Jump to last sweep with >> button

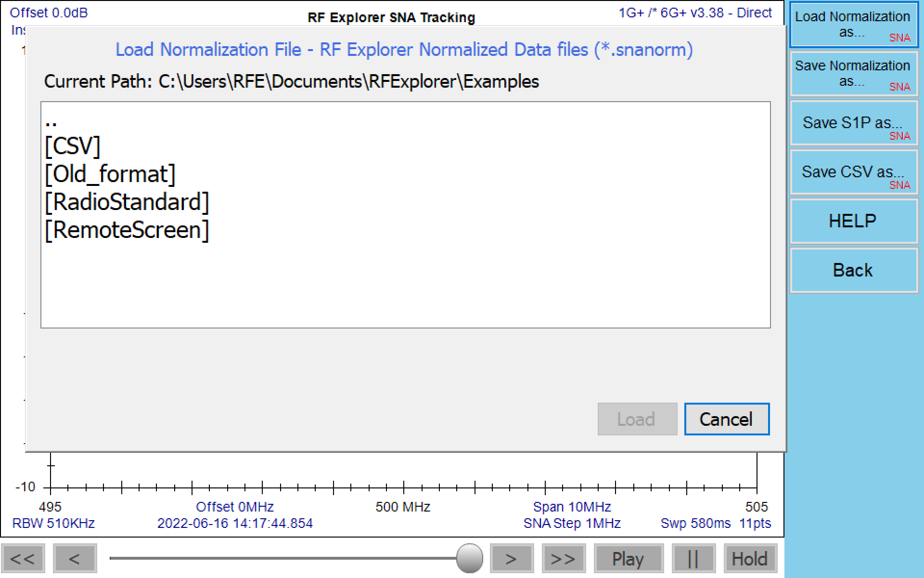(564, 559)
